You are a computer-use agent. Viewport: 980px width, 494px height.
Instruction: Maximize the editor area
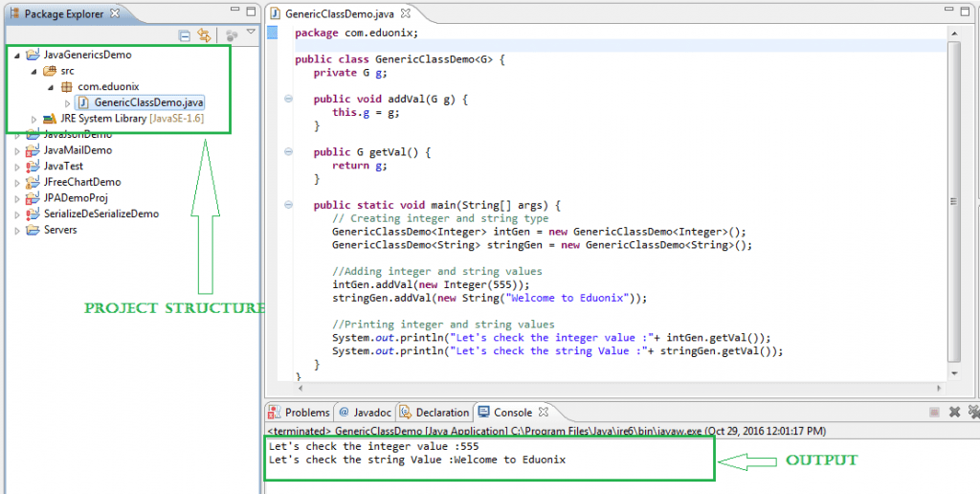(x=965, y=11)
